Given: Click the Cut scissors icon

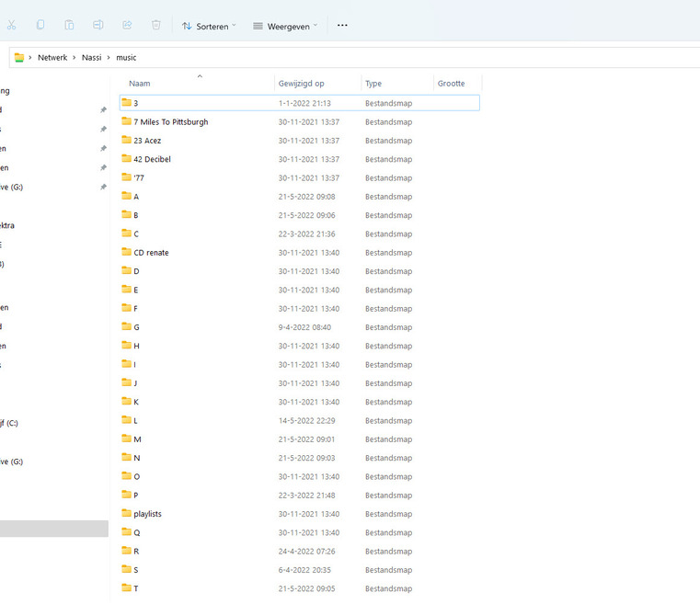Looking at the screenshot, I should (12, 25).
